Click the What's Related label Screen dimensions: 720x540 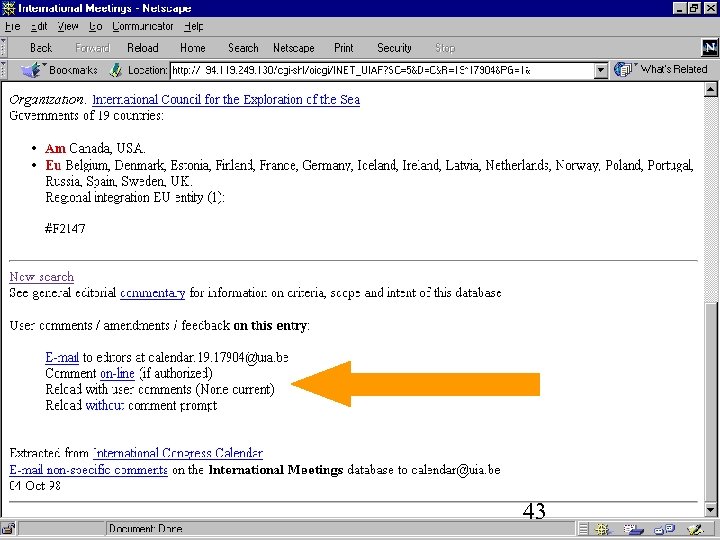click(674, 69)
